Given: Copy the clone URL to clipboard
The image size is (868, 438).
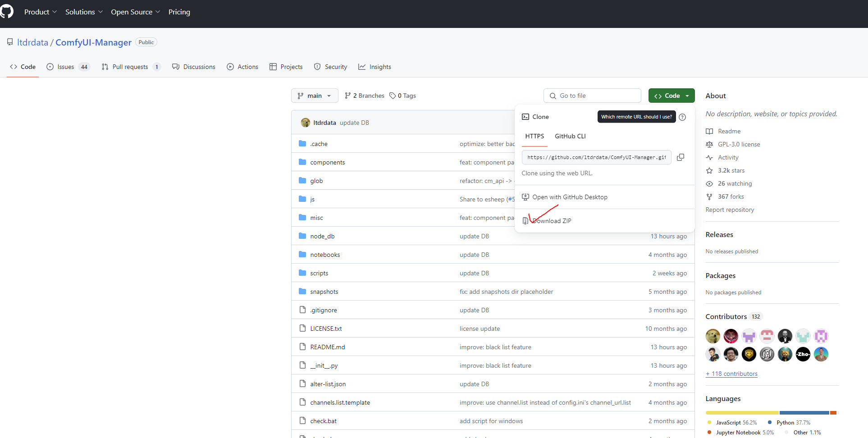Looking at the screenshot, I should (681, 157).
